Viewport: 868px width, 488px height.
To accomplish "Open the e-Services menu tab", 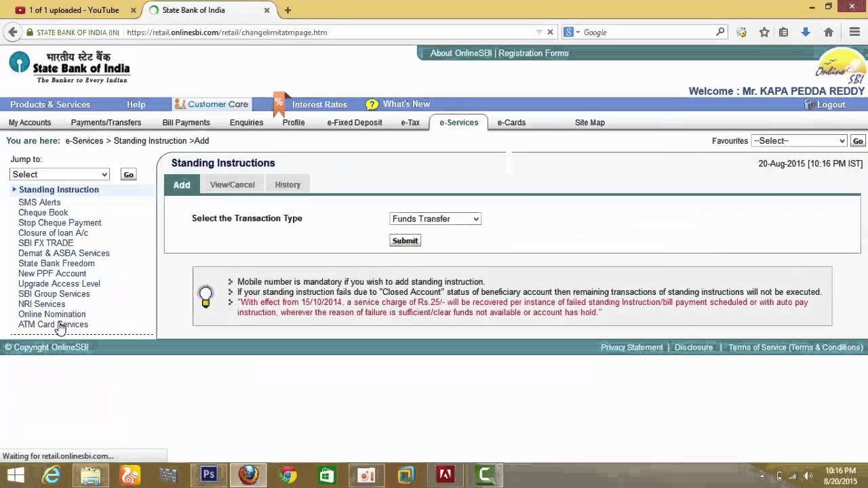I will coord(458,123).
